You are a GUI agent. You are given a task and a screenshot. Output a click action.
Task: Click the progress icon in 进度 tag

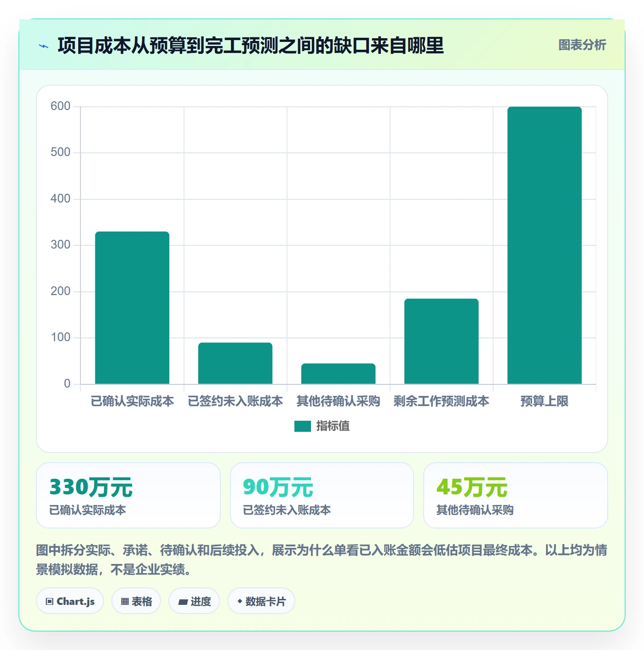183,602
